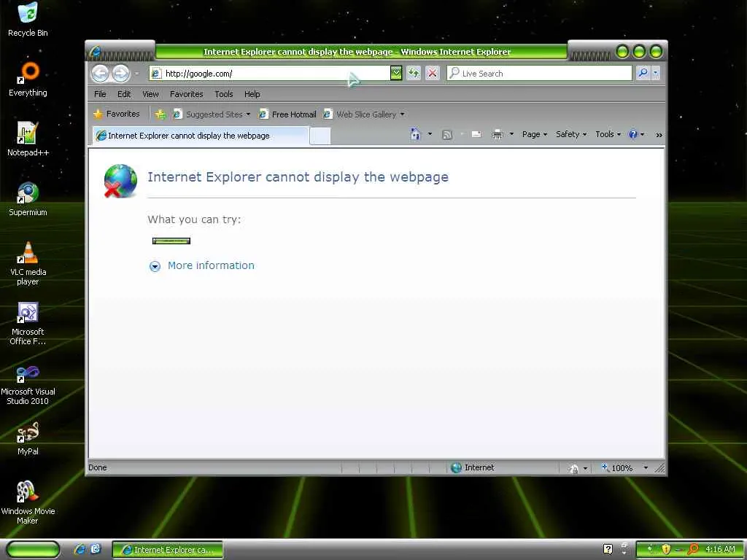The image size is (747, 560).
Task: Click the Add to Favorites Bar icon
Action: pyautogui.click(x=160, y=114)
